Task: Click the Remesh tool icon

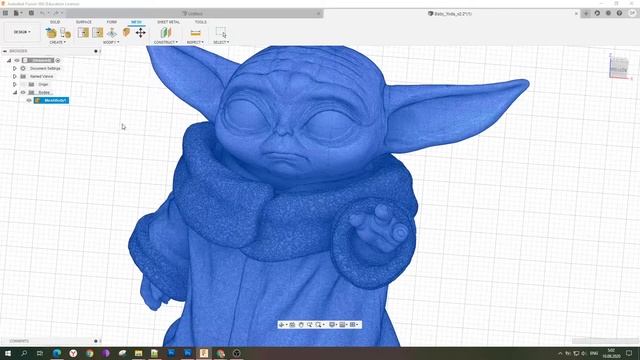Action: pyautogui.click(x=83, y=33)
